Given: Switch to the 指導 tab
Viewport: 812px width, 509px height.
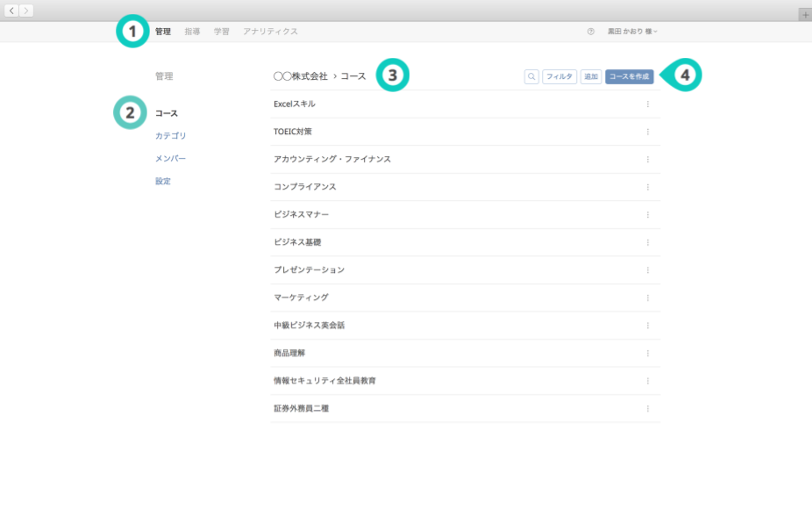Looking at the screenshot, I should [192, 32].
